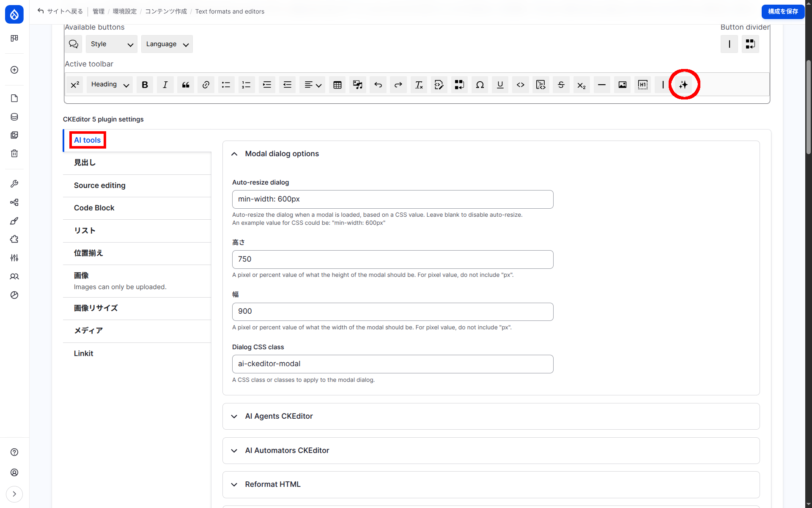Click the Insert image icon in toolbar
Screen dimensions: 812x508
coord(622,85)
